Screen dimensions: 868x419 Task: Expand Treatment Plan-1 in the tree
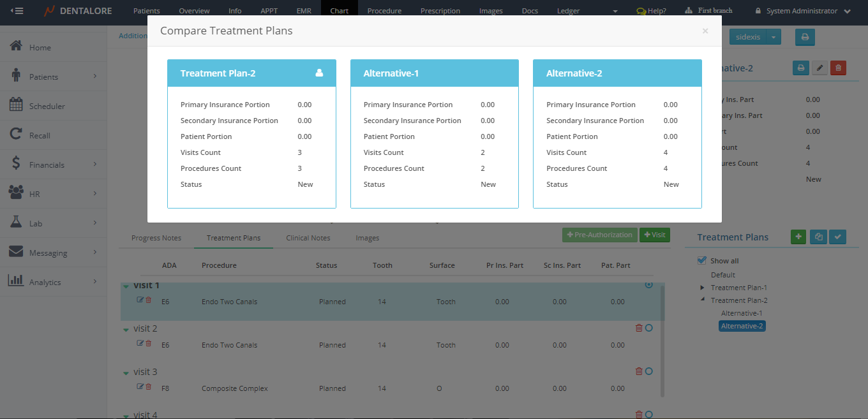[703, 288]
